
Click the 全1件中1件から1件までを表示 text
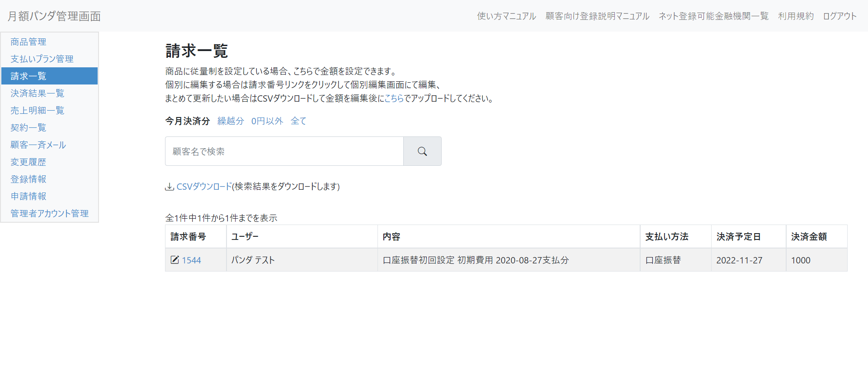click(221, 218)
